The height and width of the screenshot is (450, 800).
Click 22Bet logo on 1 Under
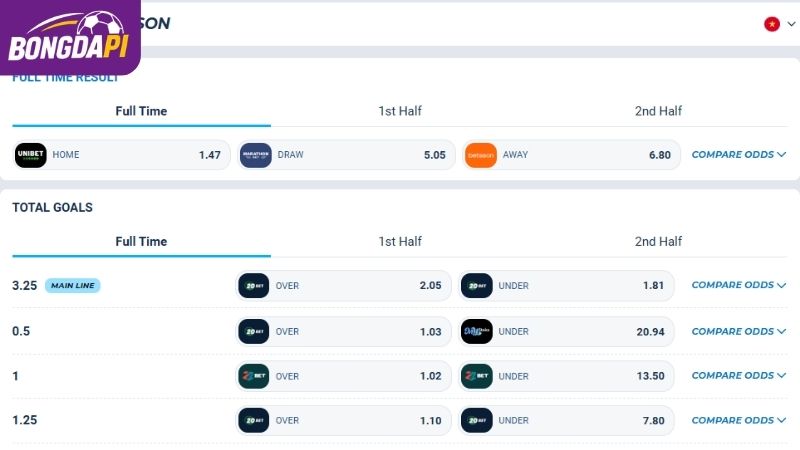(477, 376)
